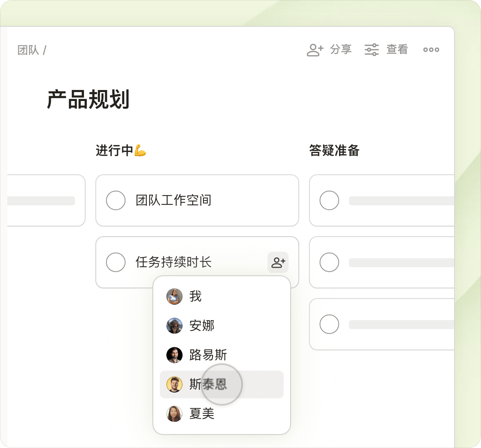Check off the 任务持续时长 task
The height and width of the screenshot is (448, 481).
click(x=116, y=262)
